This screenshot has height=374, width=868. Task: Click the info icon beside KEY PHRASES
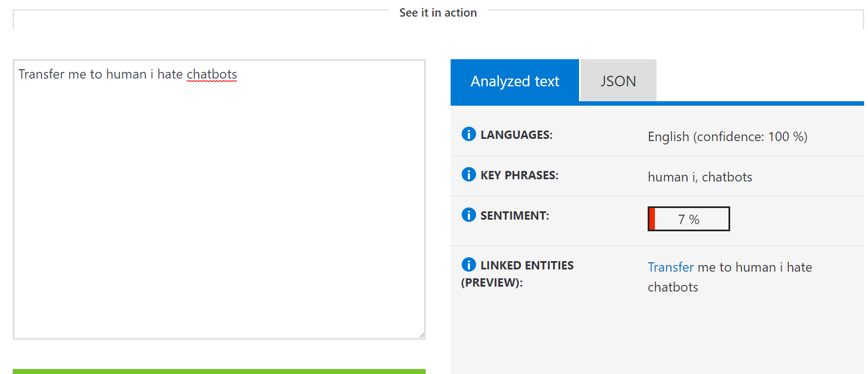click(x=468, y=174)
